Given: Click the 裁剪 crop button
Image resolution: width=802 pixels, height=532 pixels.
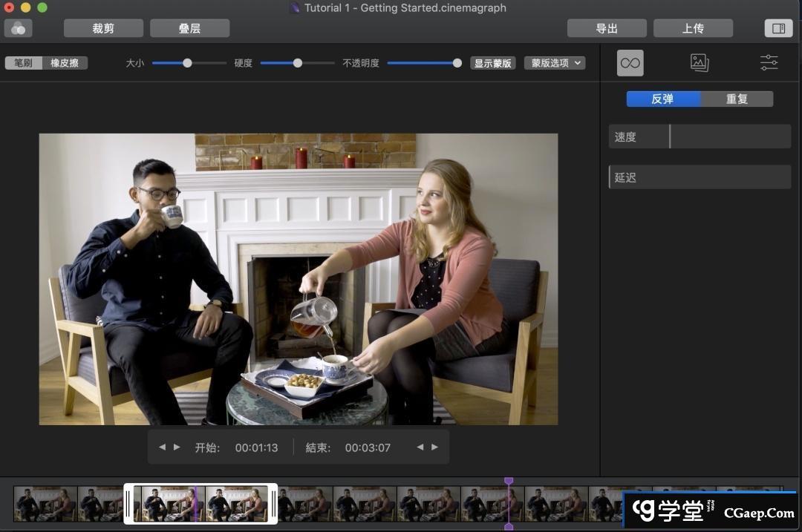Looking at the screenshot, I should click(103, 28).
